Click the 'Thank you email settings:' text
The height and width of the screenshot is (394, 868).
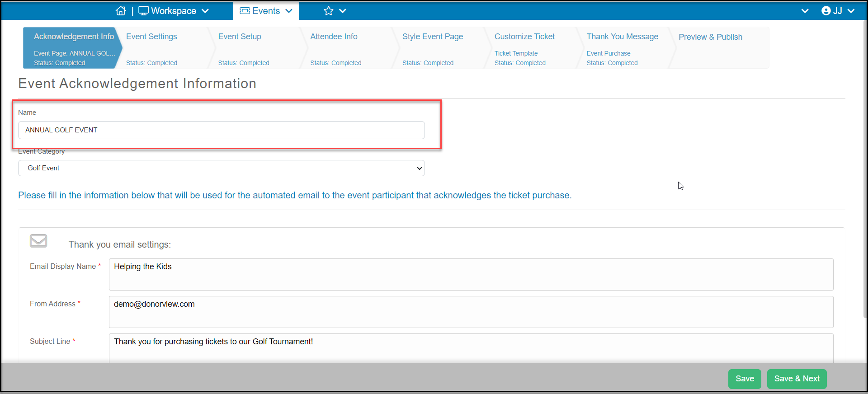(x=120, y=244)
